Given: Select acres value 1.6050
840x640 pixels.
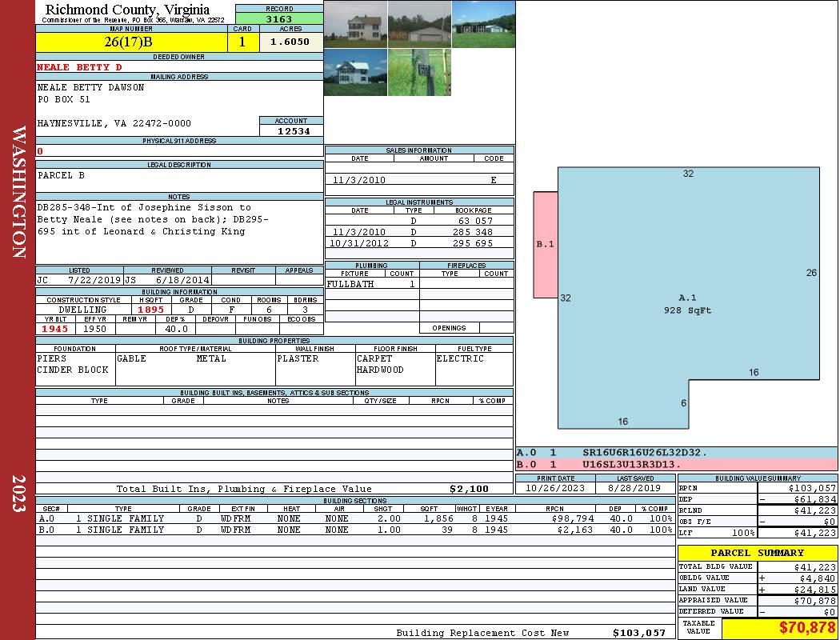Looking at the screenshot, I should pos(290,42).
